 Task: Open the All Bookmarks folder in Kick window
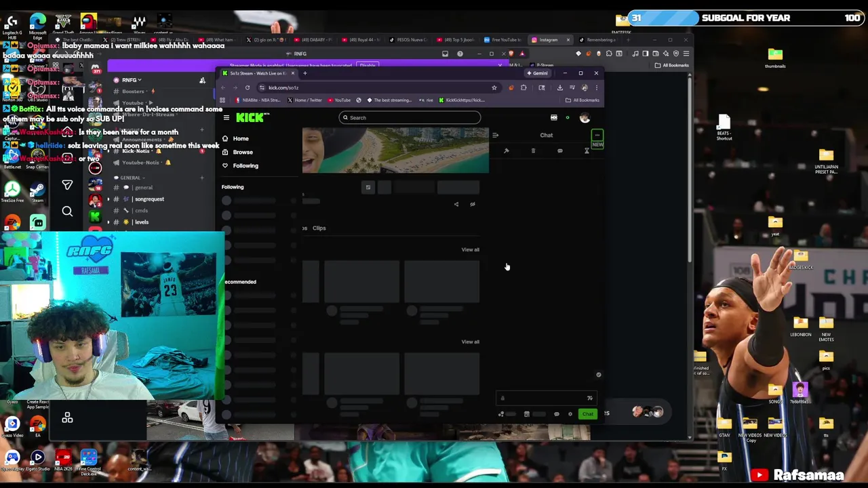pos(583,100)
